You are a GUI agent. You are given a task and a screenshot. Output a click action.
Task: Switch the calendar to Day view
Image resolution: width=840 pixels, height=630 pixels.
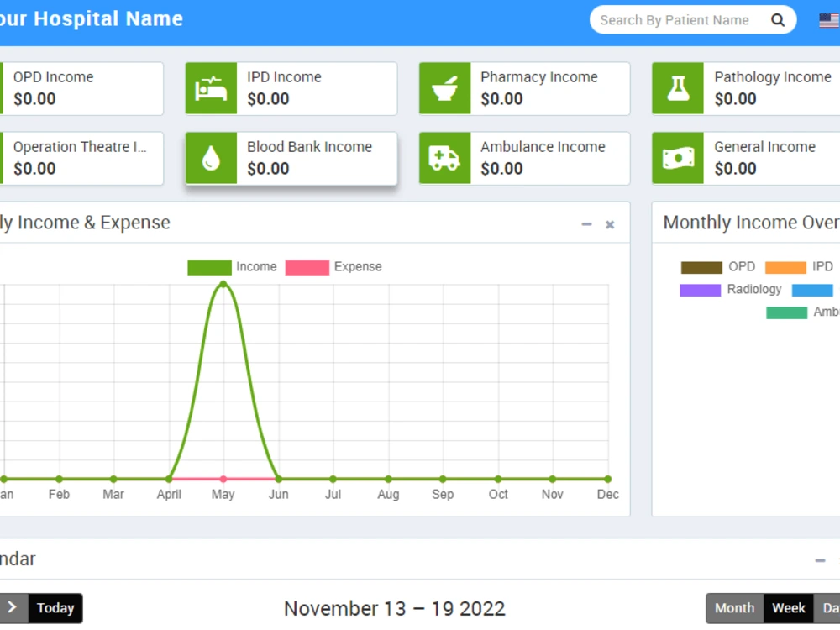832,607
